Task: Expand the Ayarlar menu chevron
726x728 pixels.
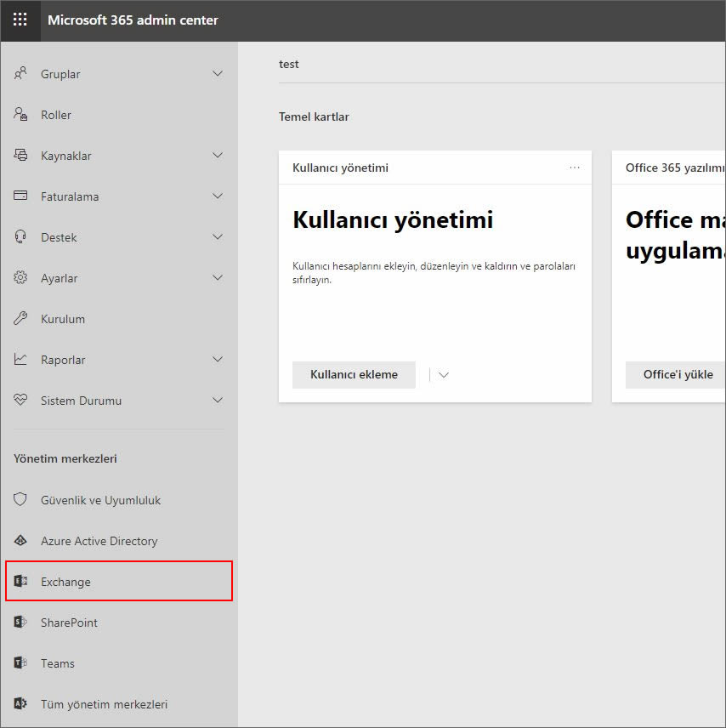Action: pyautogui.click(x=218, y=277)
